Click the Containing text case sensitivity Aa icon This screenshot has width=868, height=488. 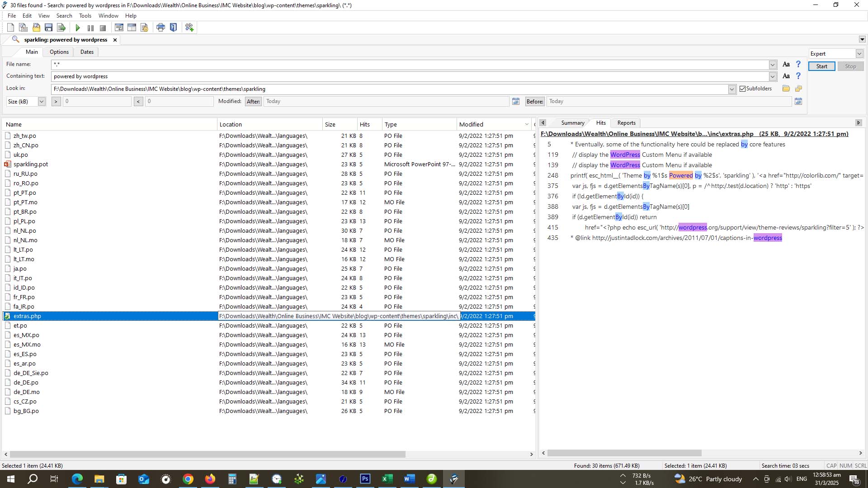click(786, 76)
